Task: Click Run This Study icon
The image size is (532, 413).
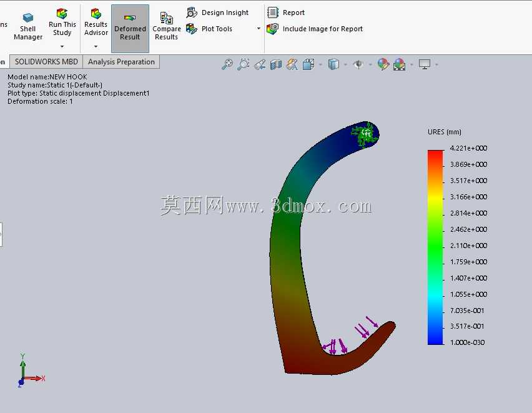Action: (62, 14)
